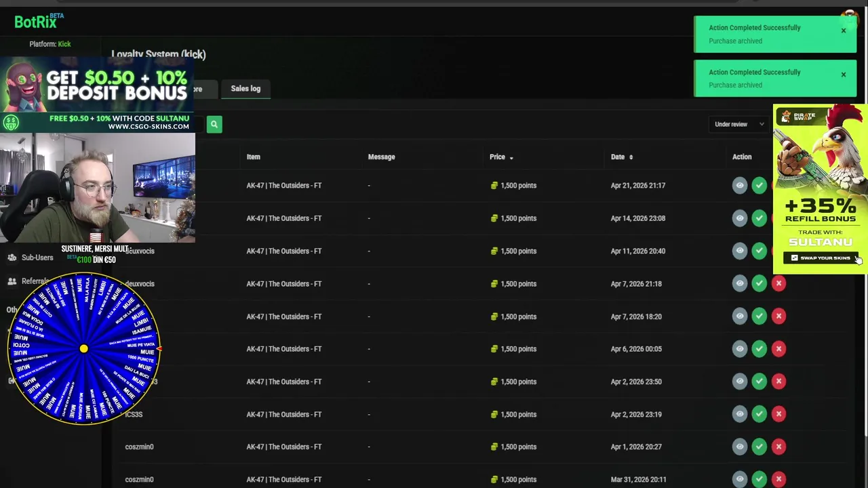Select the date Apr 14, 2026 23:08

pos(637,218)
